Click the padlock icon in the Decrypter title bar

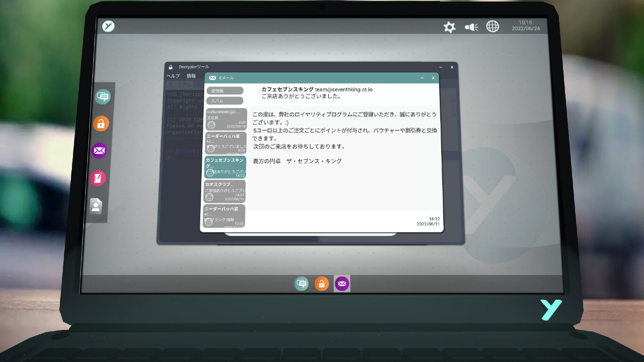pos(170,67)
